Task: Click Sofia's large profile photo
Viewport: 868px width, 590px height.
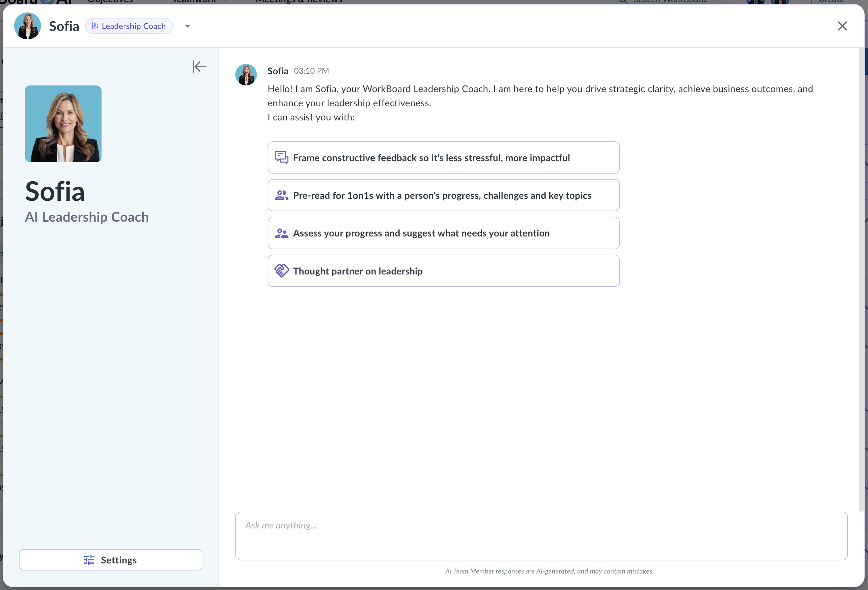Action: point(63,124)
